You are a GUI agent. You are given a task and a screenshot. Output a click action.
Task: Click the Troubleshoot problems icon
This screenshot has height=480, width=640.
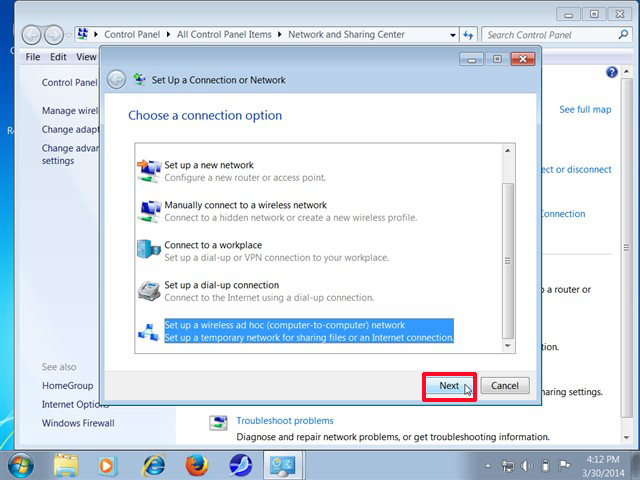(218, 423)
